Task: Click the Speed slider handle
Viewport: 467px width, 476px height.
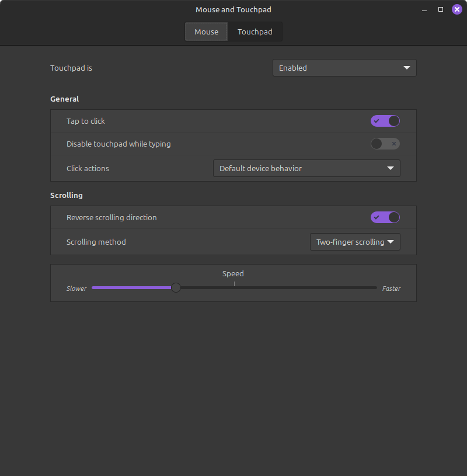Action: pyautogui.click(x=176, y=287)
